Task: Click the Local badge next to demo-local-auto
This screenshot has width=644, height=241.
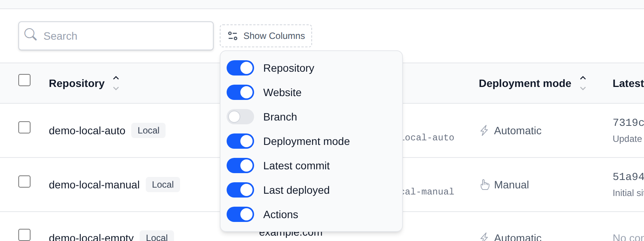Action: click(x=148, y=130)
